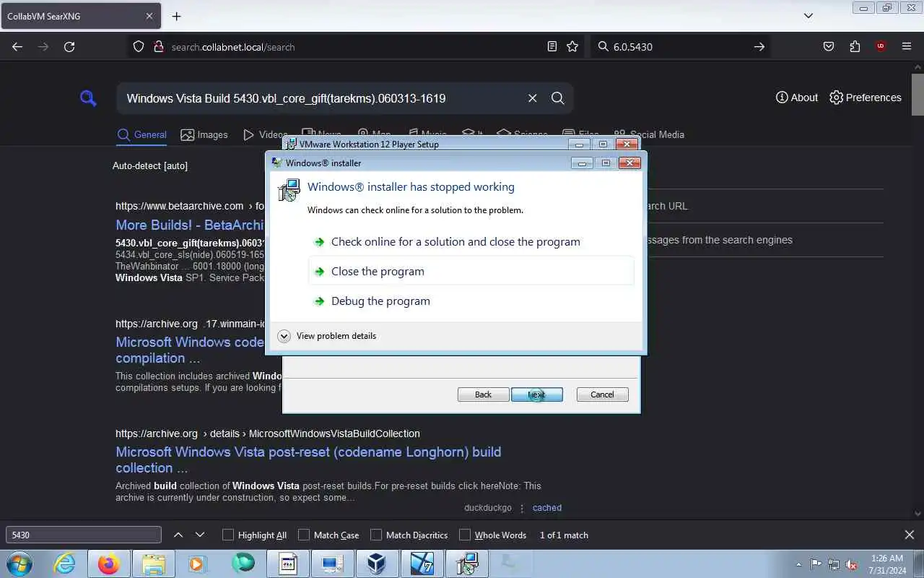
Task: Open the Extensions puzzle piece icon
Action: pos(855,46)
